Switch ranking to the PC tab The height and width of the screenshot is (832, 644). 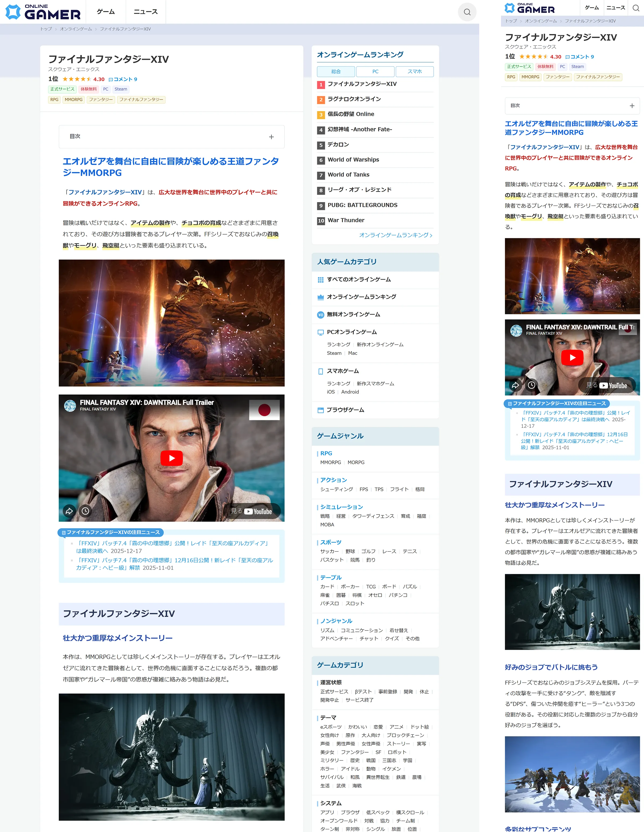click(x=375, y=72)
